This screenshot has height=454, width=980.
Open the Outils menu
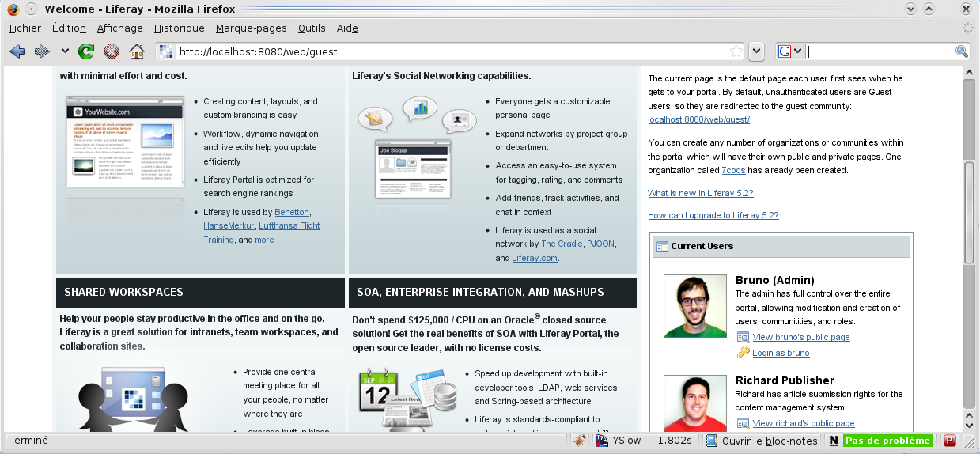click(312, 28)
